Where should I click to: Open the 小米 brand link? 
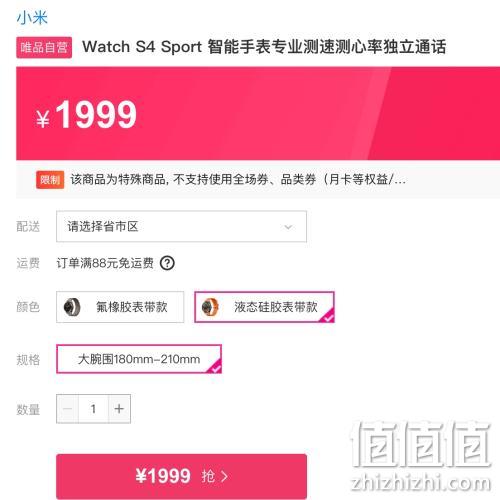32,18
